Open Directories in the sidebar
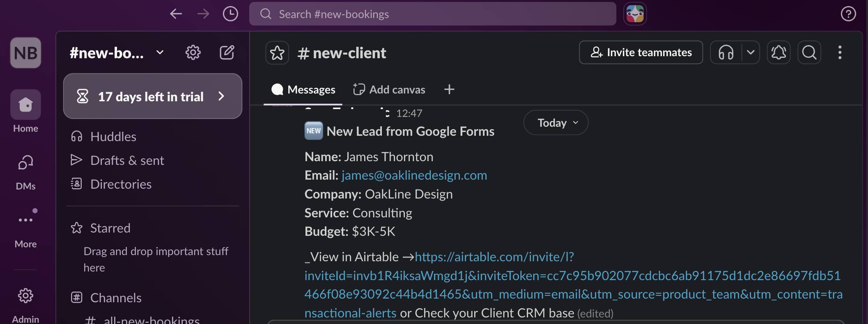This screenshot has width=868, height=324. [x=153, y=184]
